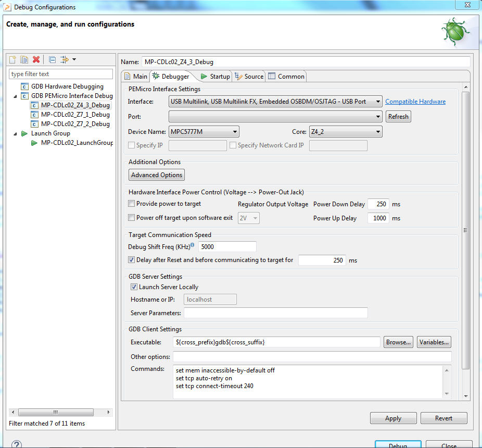Open help with the question mark icon
The width and height of the screenshot is (482, 448).
pos(17,444)
